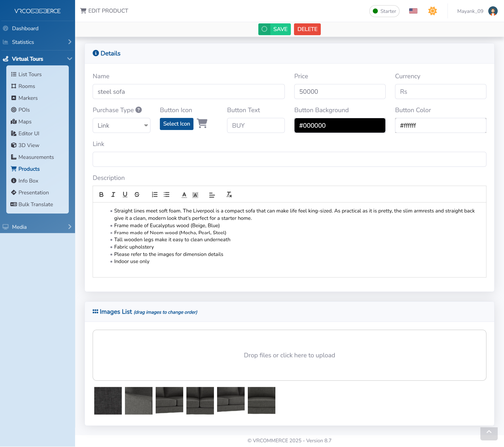
Task: Open the text background highlight tool
Action: tap(195, 195)
